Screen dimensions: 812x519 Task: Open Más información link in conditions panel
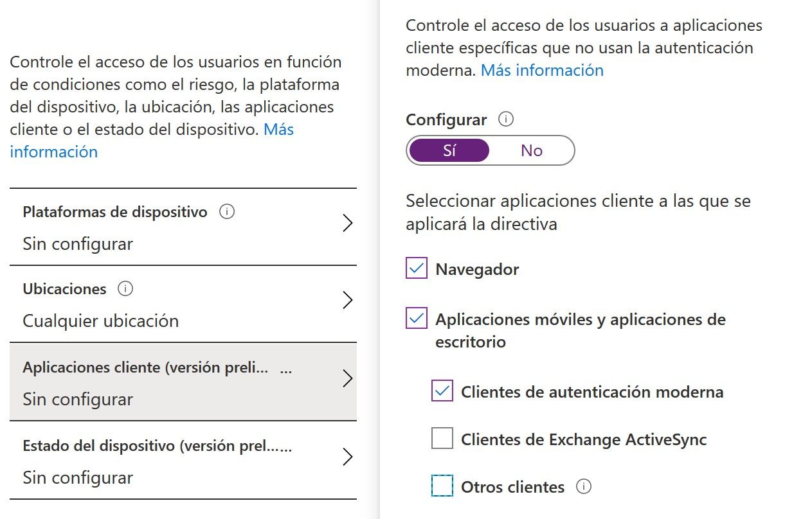54,152
